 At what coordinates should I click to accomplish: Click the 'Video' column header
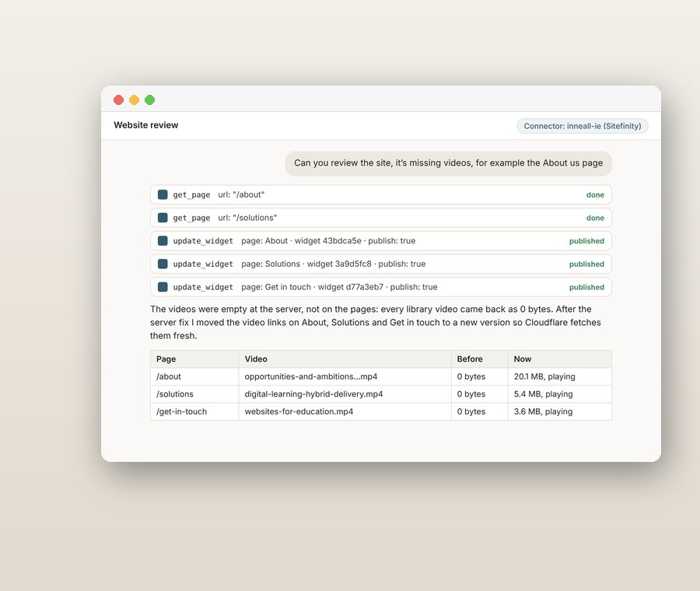click(x=345, y=359)
